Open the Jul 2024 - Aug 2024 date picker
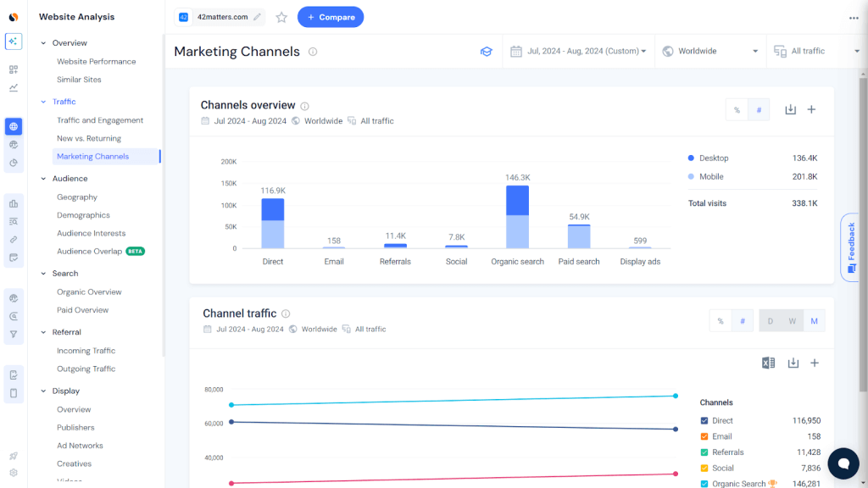Screen dimensions: 868x488 click(x=579, y=51)
